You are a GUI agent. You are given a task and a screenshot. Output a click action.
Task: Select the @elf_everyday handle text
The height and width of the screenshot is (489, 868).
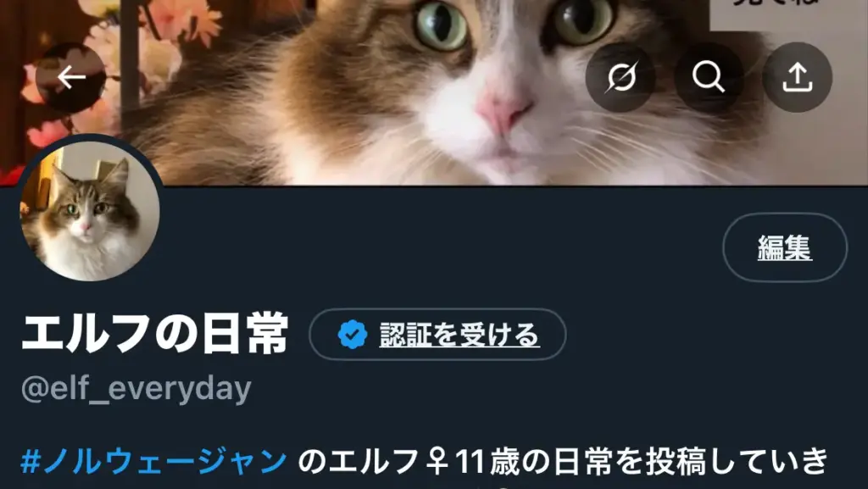point(136,389)
